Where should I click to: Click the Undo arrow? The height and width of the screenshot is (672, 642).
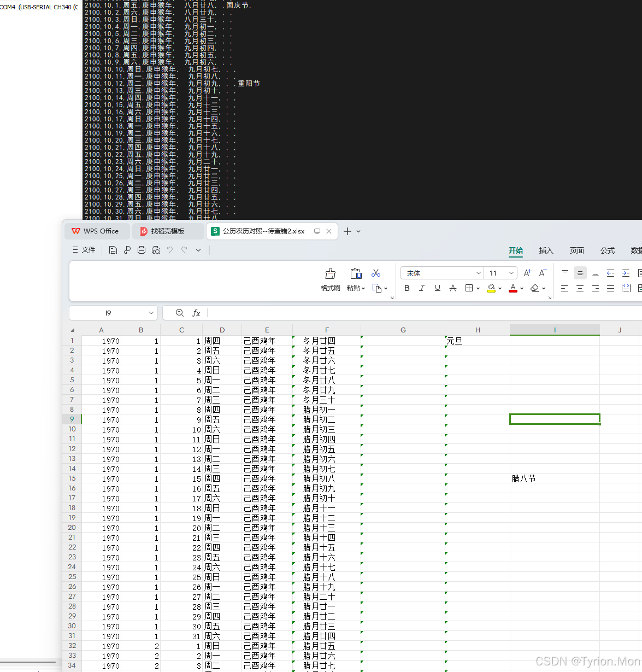[170, 250]
